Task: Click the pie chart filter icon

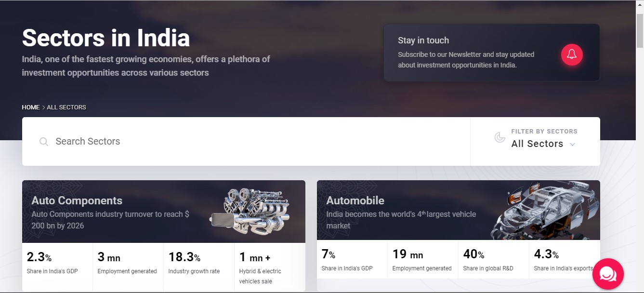Action: pos(500,138)
